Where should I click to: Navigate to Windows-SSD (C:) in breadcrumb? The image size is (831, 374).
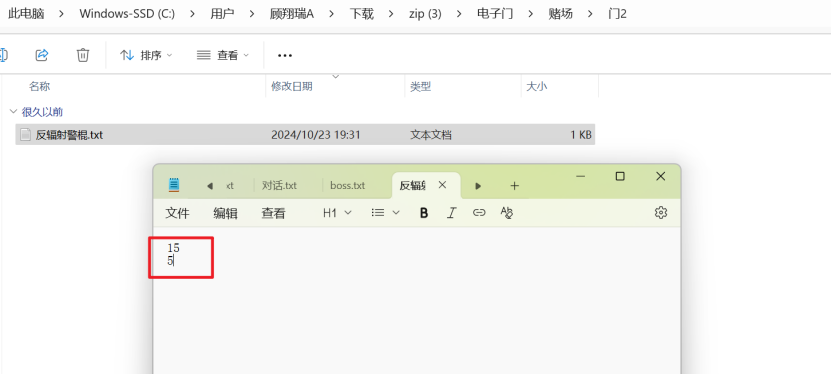coord(127,14)
